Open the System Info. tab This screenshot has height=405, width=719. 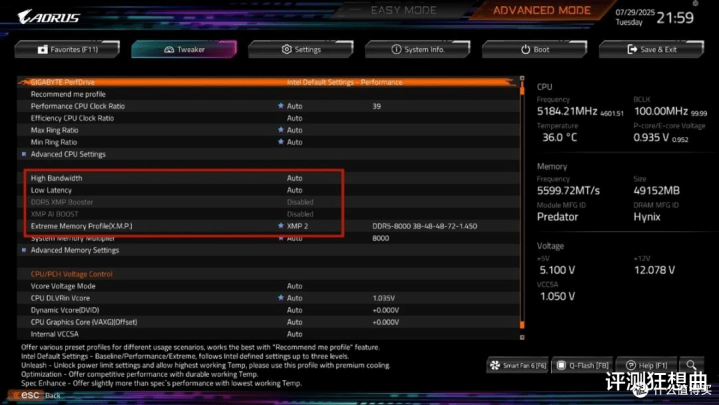(x=418, y=49)
